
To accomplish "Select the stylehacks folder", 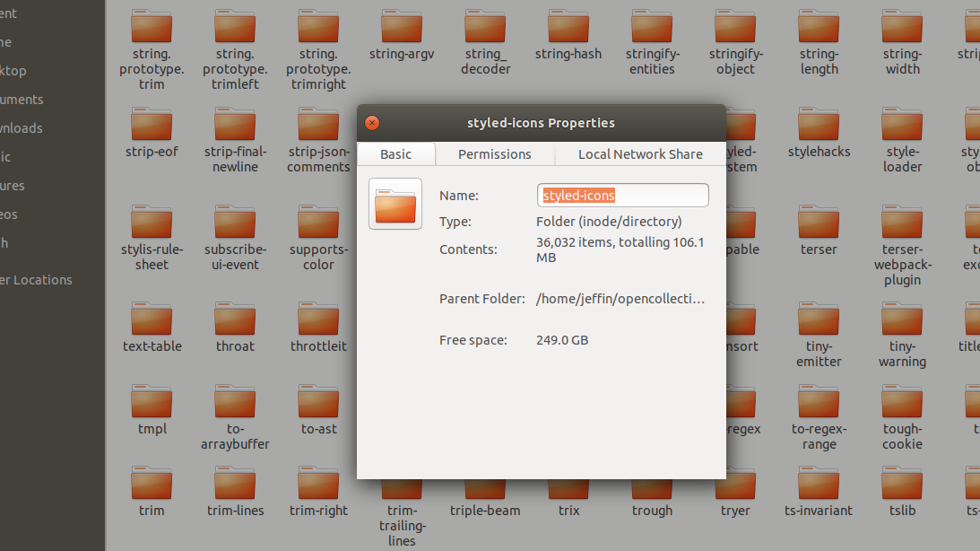I will point(819,133).
